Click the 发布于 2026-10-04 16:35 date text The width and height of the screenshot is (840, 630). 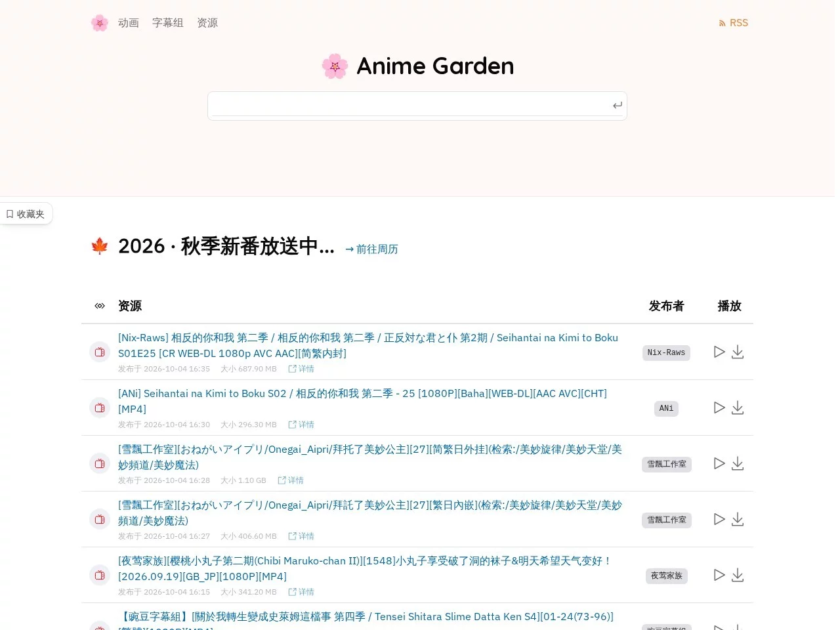164,369
